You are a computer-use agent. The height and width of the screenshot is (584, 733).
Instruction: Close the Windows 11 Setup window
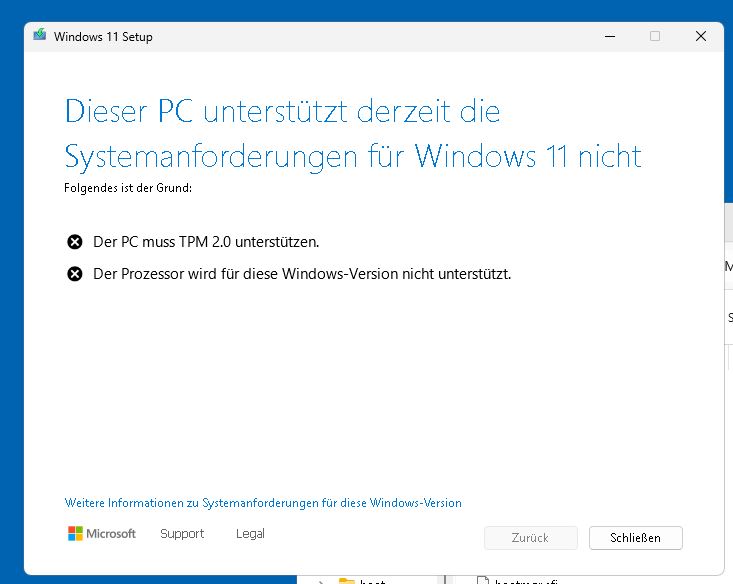[701, 36]
